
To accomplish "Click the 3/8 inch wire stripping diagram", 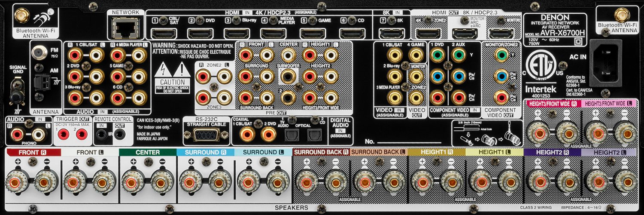I will click(488, 133).
